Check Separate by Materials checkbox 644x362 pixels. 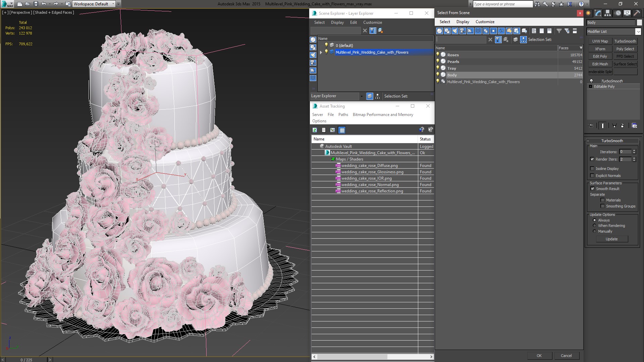tap(602, 200)
